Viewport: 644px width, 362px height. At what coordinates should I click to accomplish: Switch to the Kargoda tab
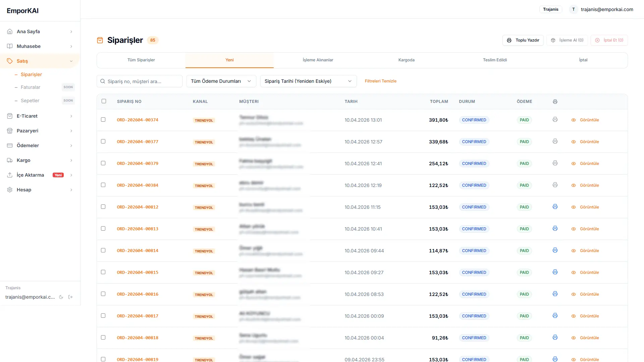pos(407,60)
